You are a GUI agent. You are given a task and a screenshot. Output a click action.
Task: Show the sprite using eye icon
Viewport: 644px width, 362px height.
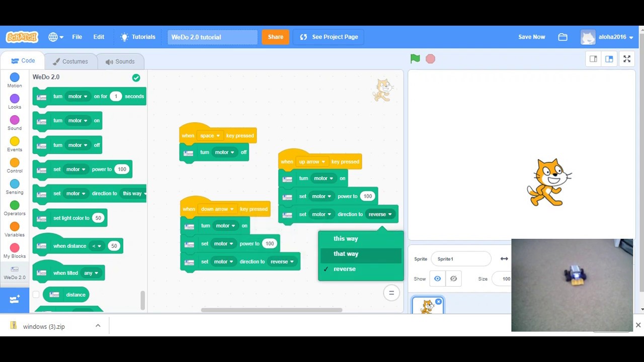coord(437,279)
